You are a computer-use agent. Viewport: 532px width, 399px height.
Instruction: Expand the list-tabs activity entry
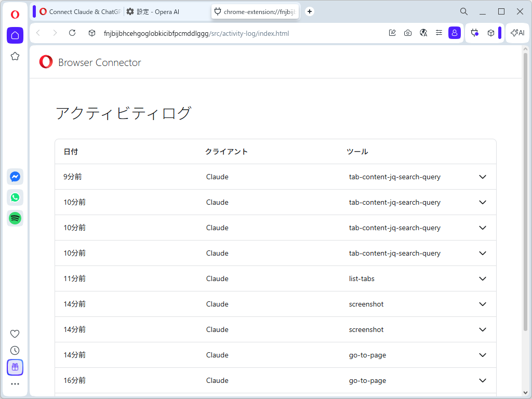pyautogui.click(x=483, y=278)
